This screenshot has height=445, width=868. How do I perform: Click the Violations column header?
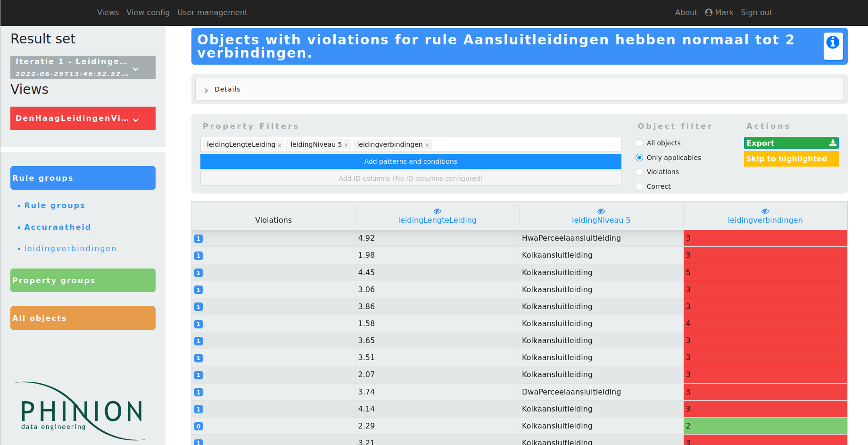(x=273, y=220)
